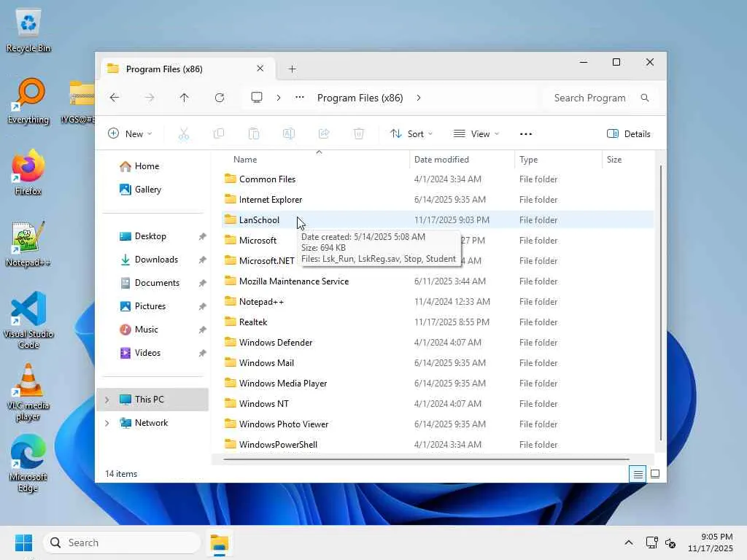Select the Firefox desktop shortcut

(28, 172)
